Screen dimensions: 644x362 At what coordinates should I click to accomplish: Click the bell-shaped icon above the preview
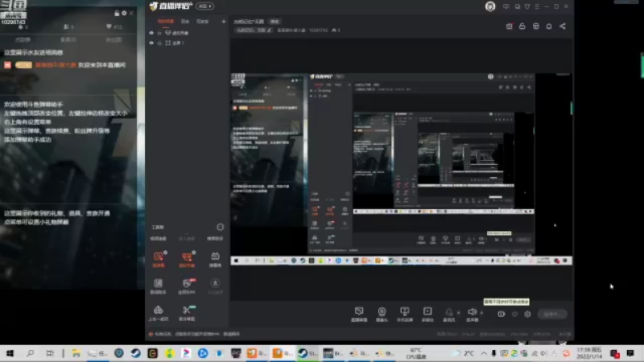[549, 27]
